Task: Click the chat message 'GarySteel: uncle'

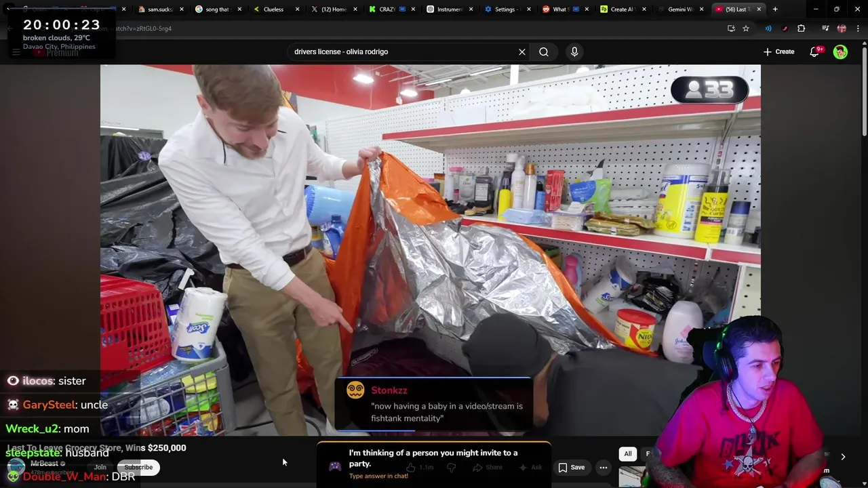Action: point(57,405)
